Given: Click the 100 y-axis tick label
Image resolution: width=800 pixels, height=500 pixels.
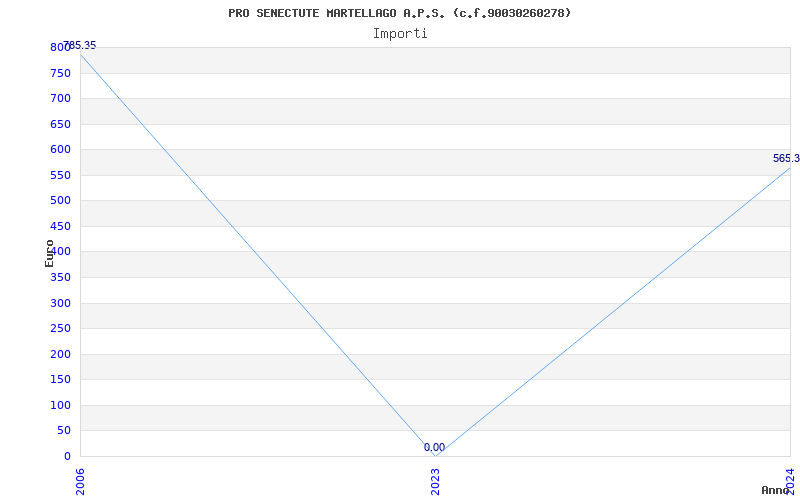Looking at the screenshot, I should click(x=60, y=406).
